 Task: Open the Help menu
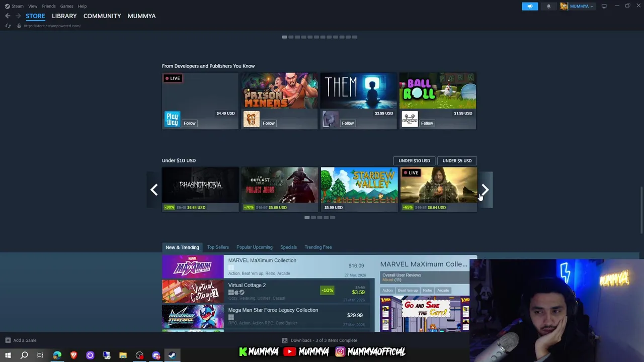coord(82,6)
